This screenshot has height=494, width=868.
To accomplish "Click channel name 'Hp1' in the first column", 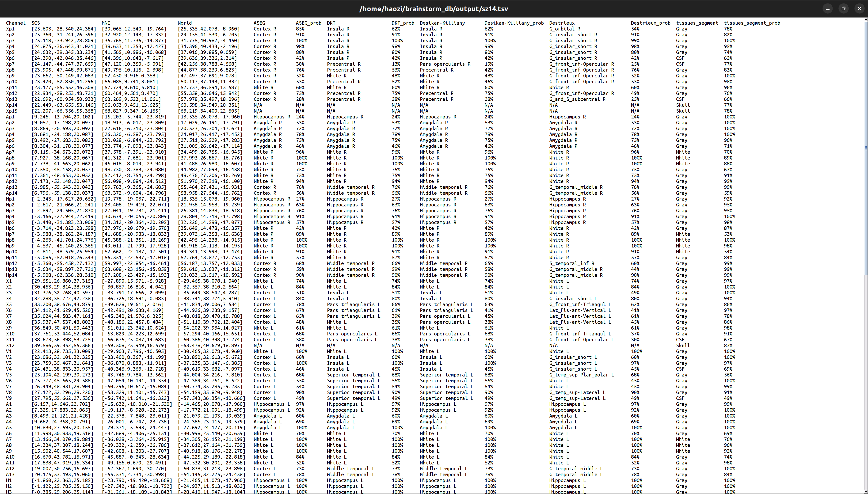I will pyautogui.click(x=10, y=199).
